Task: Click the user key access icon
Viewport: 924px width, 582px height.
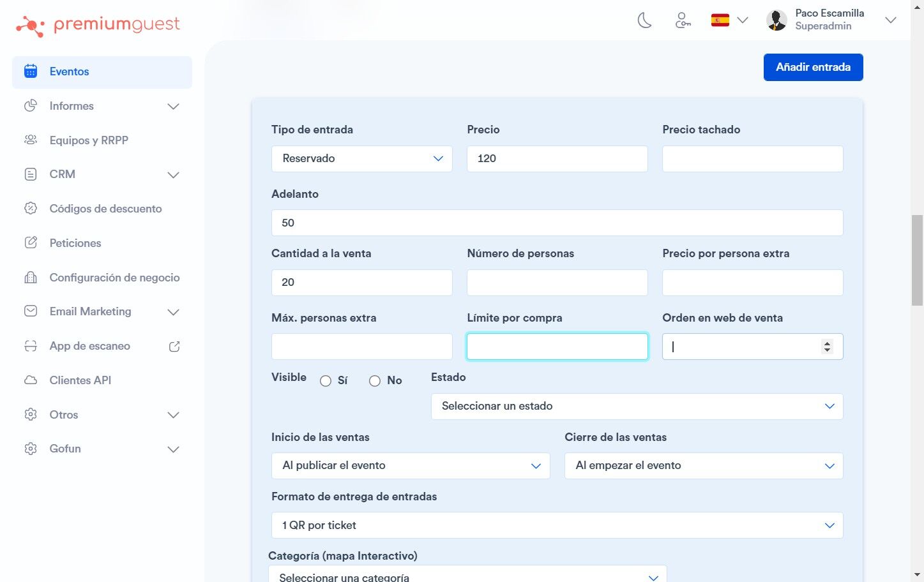Action: [683, 20]
